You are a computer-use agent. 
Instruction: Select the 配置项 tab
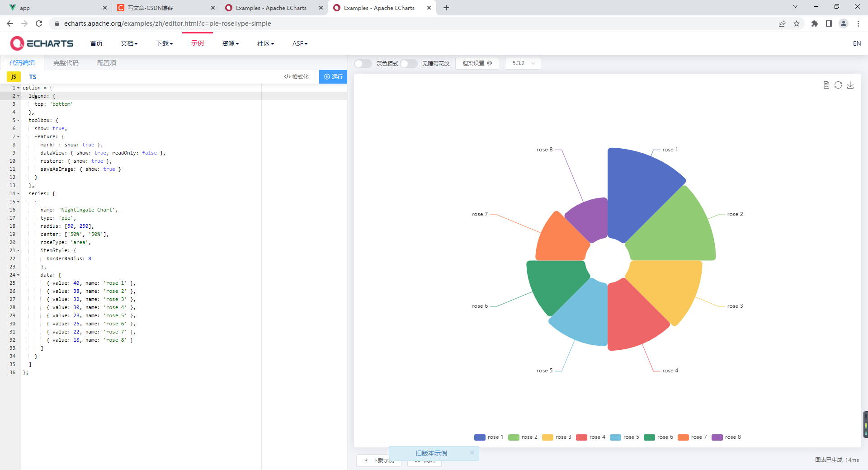click(107, 63)
